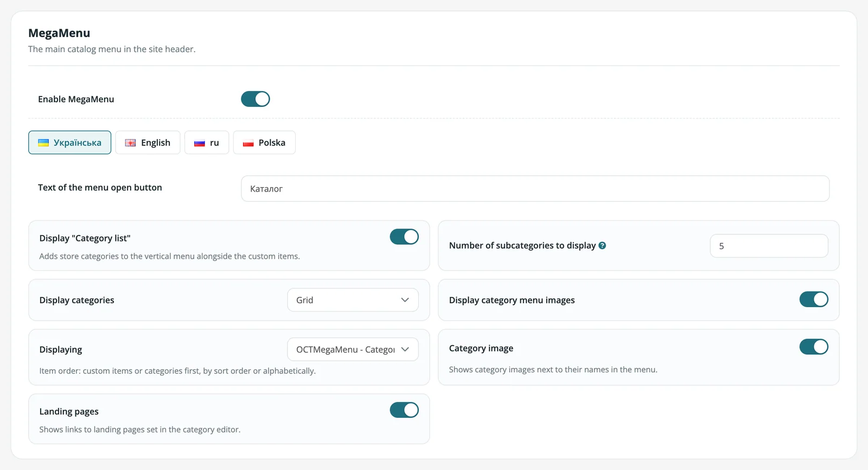The height and width of the screenshot is (470, 868).
Task: Click the Polish flag icon
Action: (248, 143)
